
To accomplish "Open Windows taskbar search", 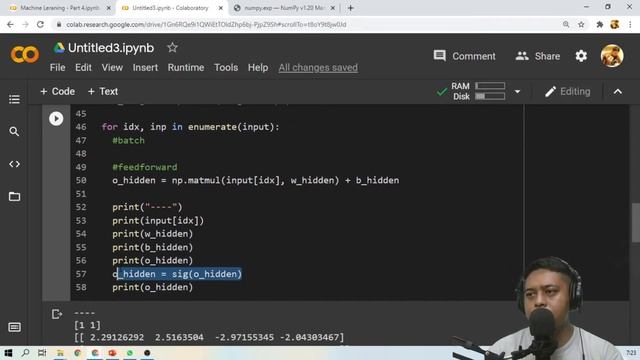I will tap(25, 353).
